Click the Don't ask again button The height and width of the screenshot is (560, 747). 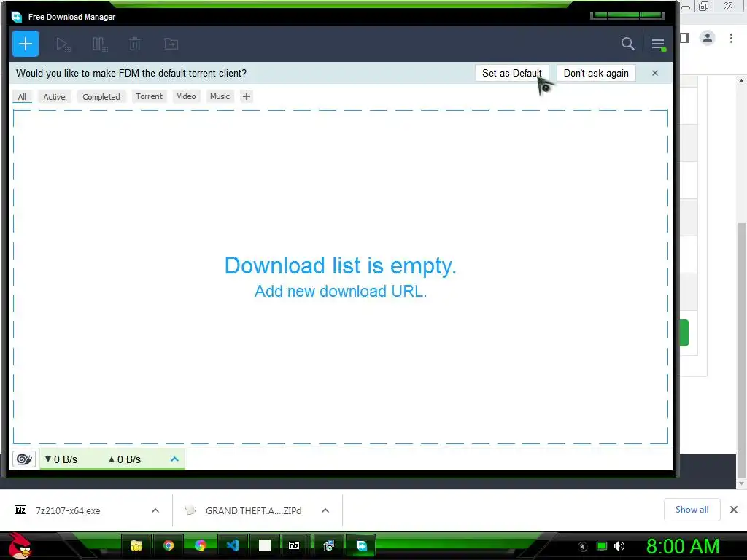click(596, 73)
